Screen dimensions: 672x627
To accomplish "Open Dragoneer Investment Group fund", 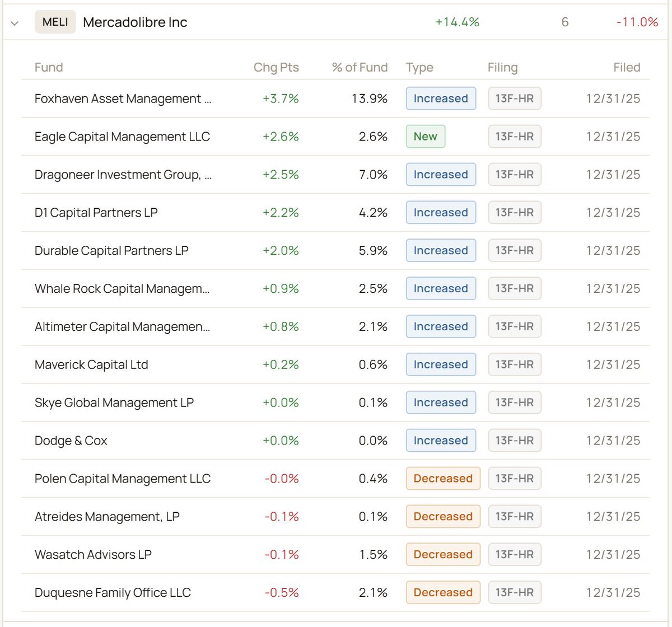I will [123, 175].
